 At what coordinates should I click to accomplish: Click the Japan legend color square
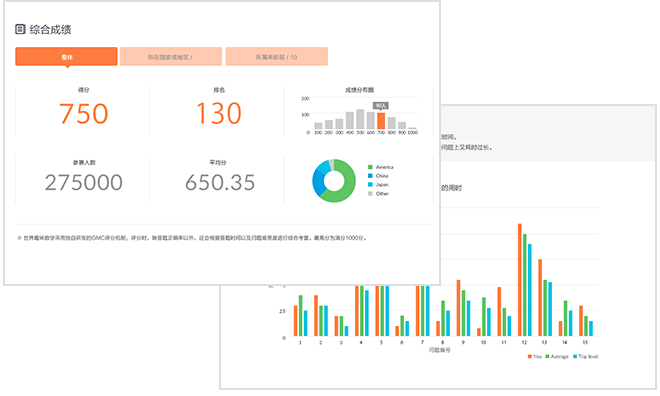pos(370,185)
